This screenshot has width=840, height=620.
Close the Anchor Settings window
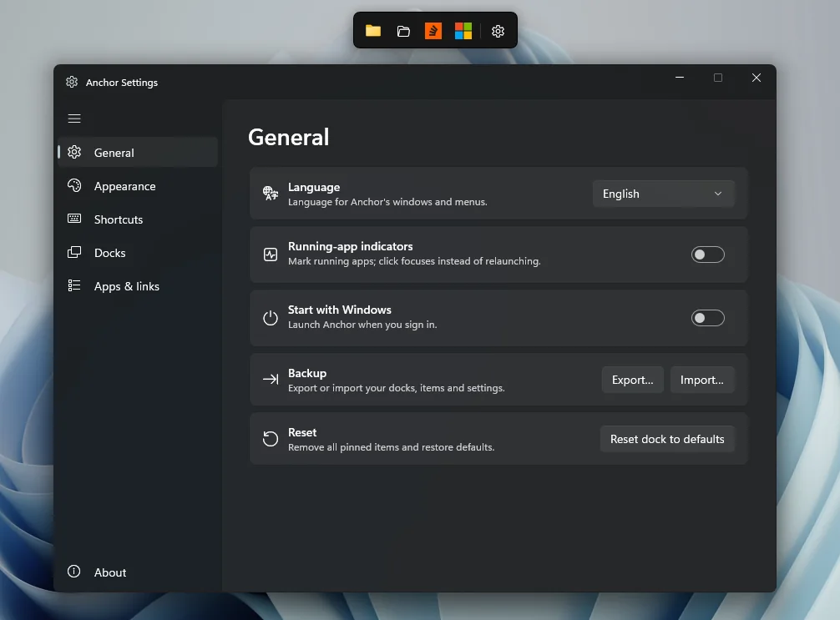click(x=757, y=78)
